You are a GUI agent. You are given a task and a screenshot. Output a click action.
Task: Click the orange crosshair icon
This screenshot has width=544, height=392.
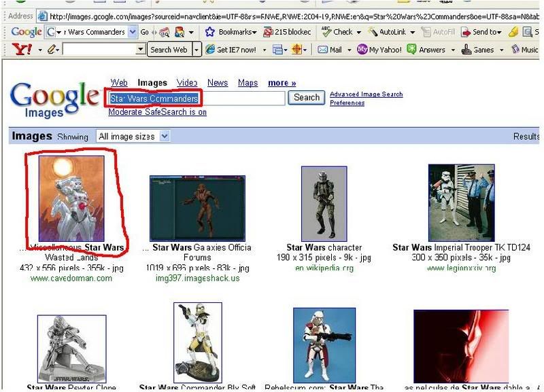tap(296, 50)
